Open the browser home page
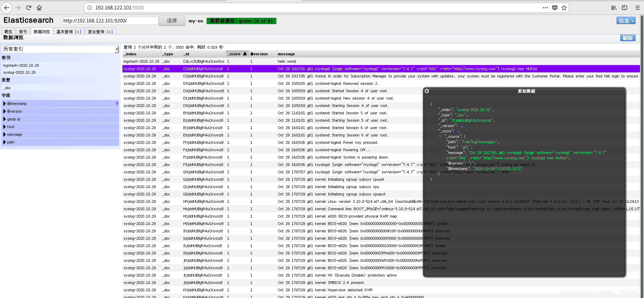This screenshot has width=644, height=298. (39, 7)
